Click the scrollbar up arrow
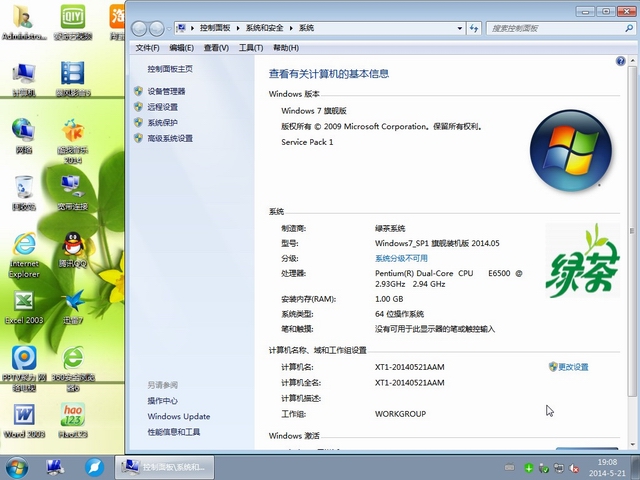Viewport: 640px width, 480px height. 632,60
